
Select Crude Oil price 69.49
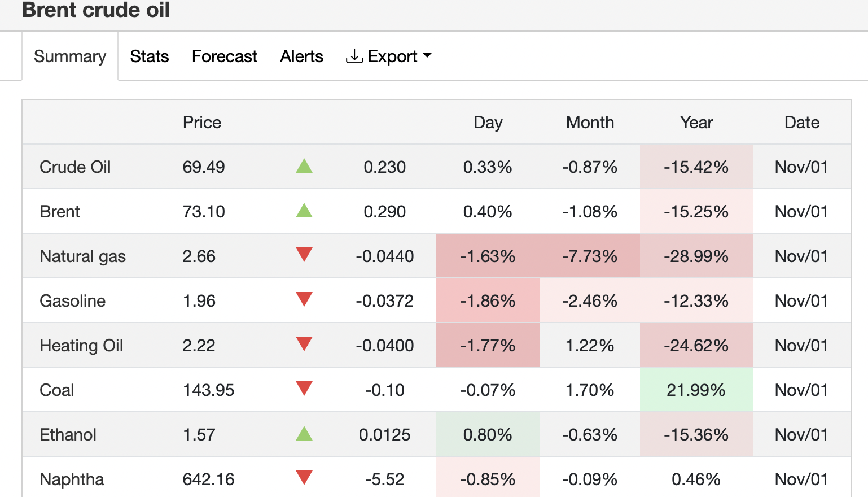(204, 167)
